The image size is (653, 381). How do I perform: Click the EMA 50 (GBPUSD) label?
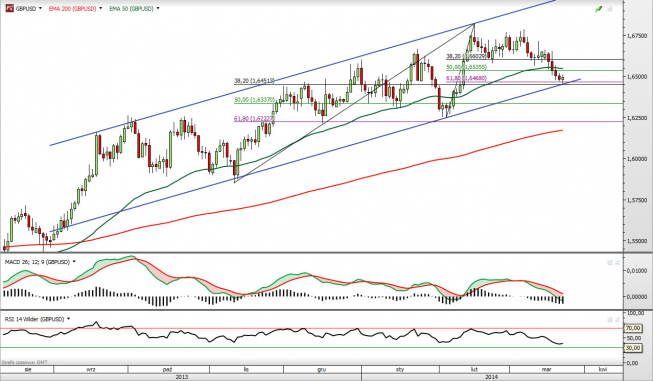click(x=131, y=8)
